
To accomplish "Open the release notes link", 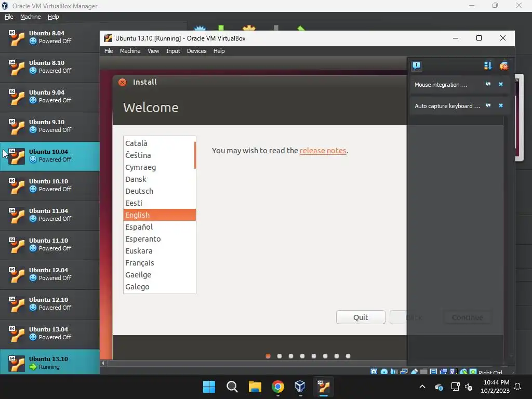I will 323,151.
